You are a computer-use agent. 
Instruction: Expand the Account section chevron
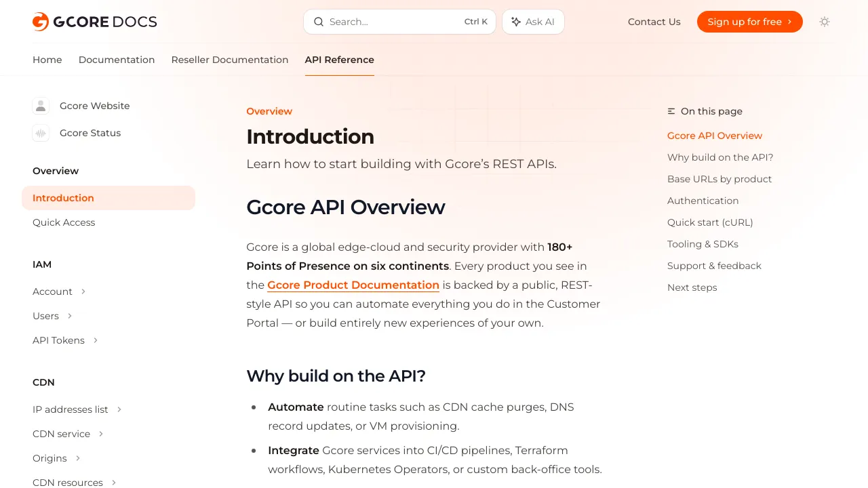[83, 291]
